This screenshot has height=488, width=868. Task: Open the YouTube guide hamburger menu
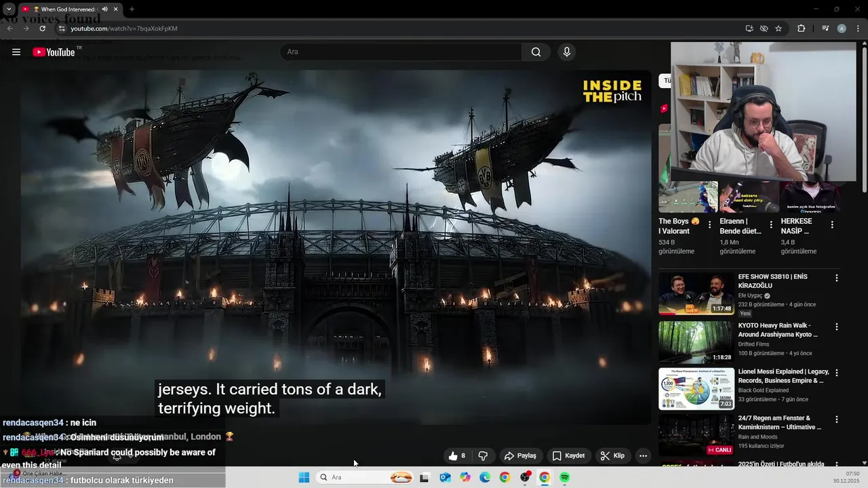(x=16, y=52)
